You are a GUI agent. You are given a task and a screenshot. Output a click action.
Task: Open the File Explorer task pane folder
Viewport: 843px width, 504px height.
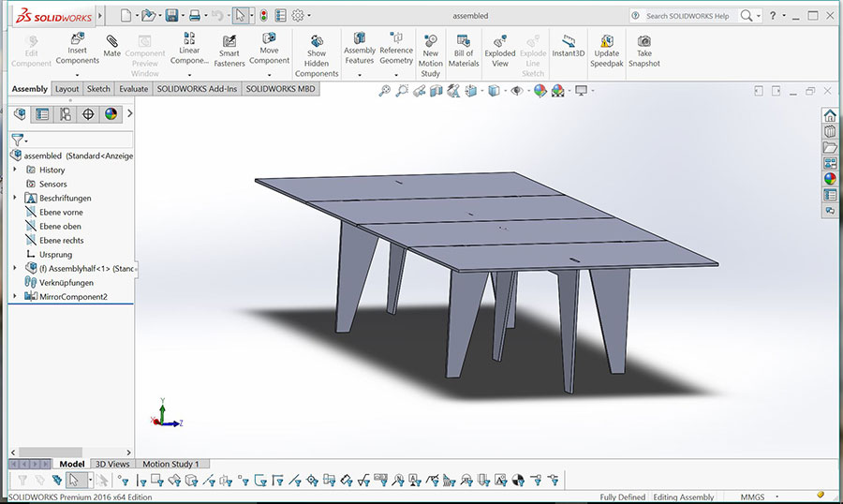pyautogui.click(x=830, y=147)
